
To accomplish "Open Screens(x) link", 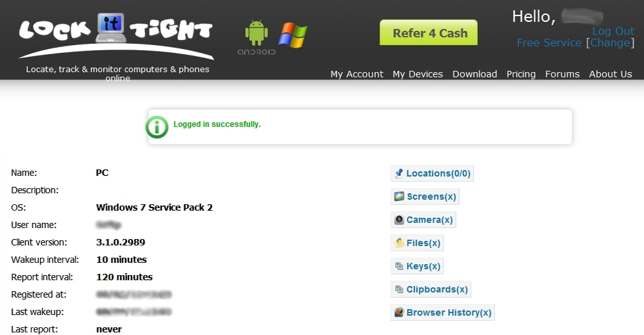I will click(425, 196).
